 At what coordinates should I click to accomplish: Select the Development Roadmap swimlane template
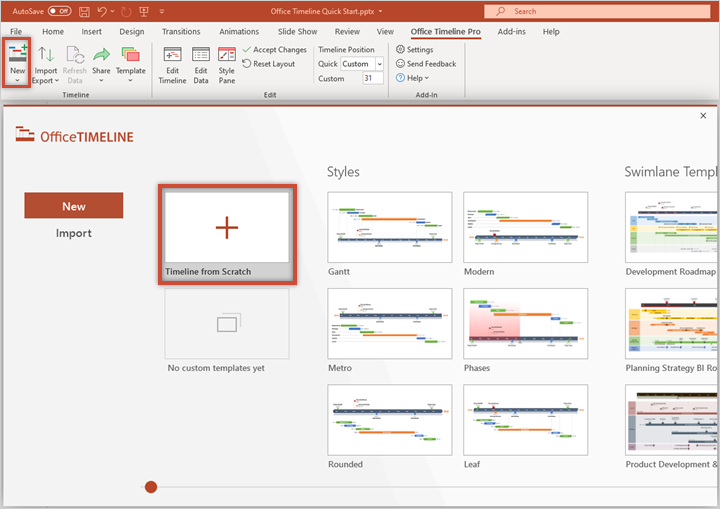[672, 227]
